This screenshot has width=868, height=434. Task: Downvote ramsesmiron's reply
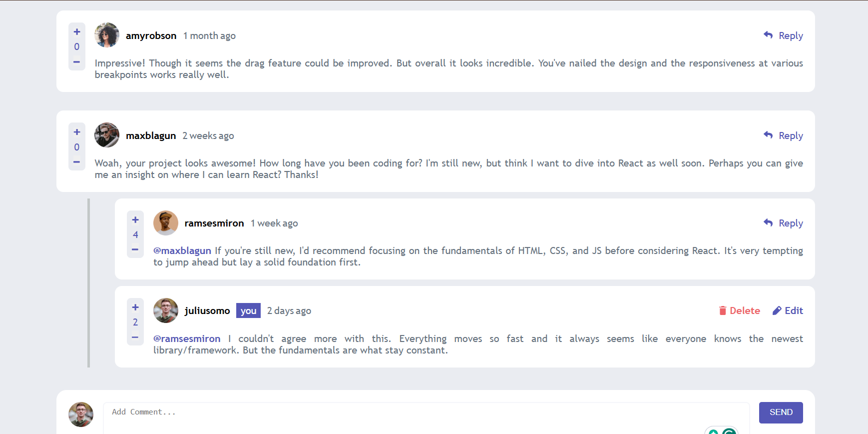point(135,249)
